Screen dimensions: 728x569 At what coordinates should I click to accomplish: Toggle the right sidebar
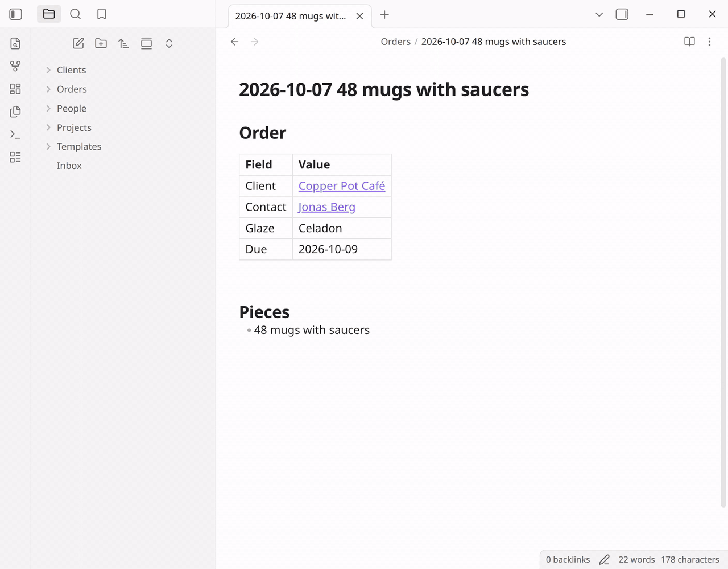[x=622, y=14]
